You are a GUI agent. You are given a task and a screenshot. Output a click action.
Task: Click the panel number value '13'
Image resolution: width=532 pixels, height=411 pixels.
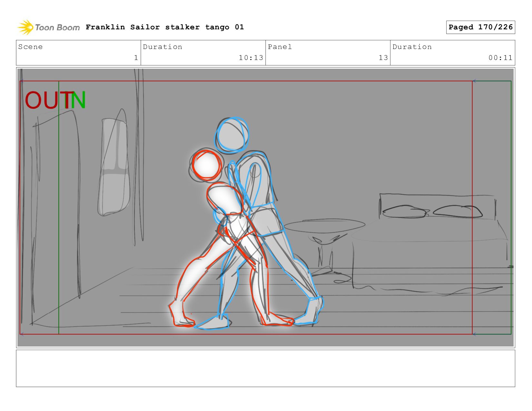point(383,58)
